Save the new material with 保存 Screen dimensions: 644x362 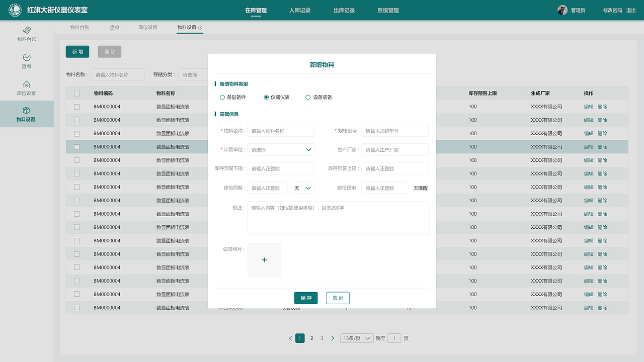point(306,298)
